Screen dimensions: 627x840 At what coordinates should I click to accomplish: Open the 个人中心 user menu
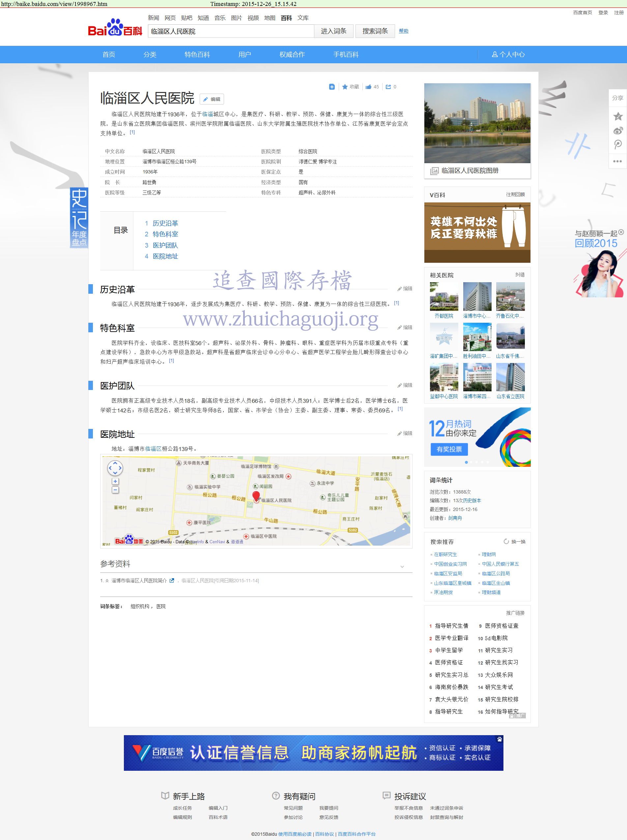click(x=508, y=54)
